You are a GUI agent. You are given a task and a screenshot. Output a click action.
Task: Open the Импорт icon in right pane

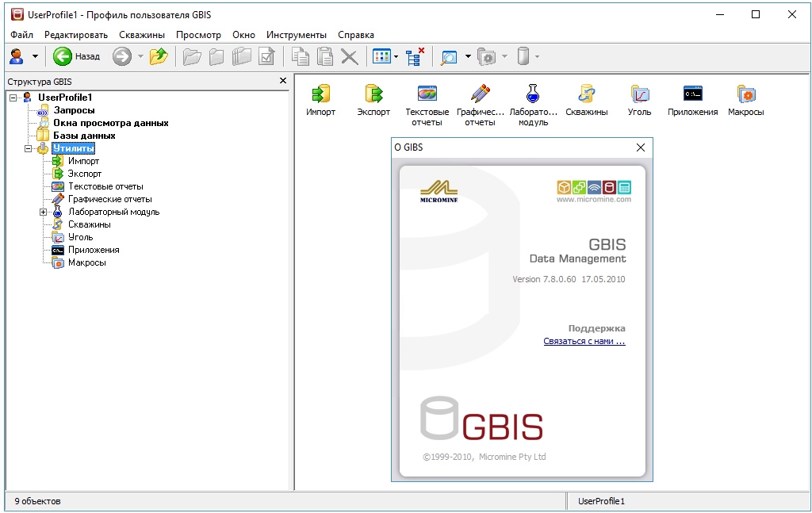[x=320, y=94]
